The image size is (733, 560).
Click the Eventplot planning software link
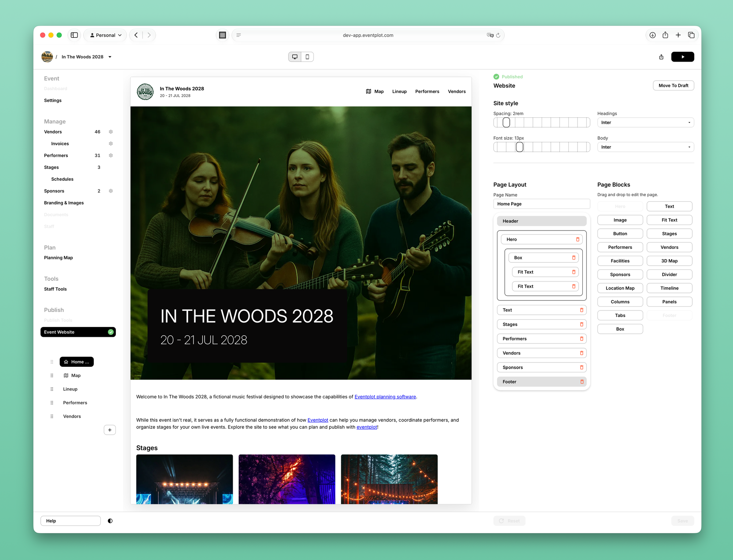click(x=385, y=397)
